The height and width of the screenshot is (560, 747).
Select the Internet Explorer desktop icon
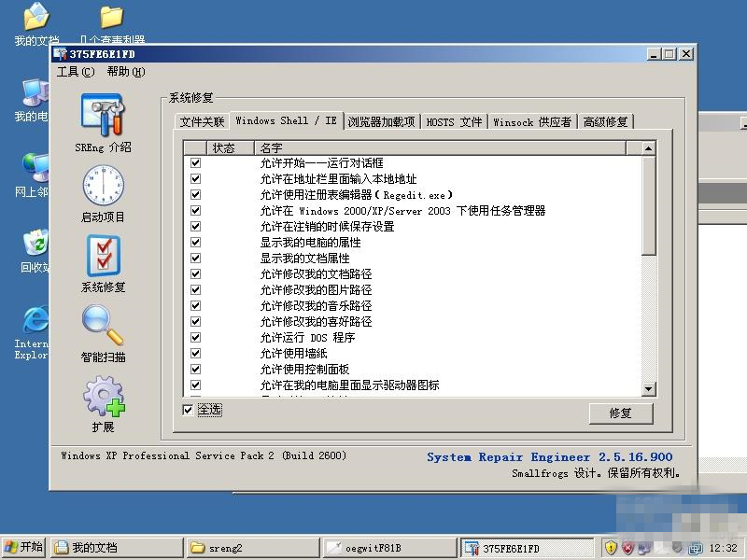35,319
